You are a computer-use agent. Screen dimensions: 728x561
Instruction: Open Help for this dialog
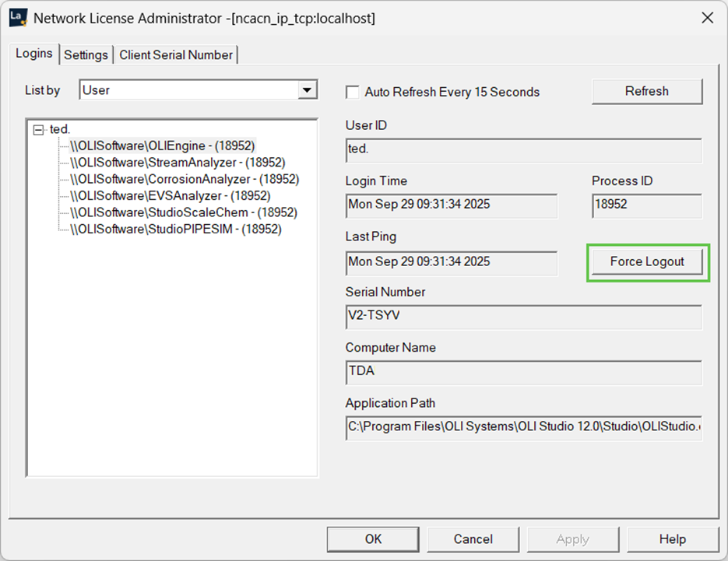673,539
